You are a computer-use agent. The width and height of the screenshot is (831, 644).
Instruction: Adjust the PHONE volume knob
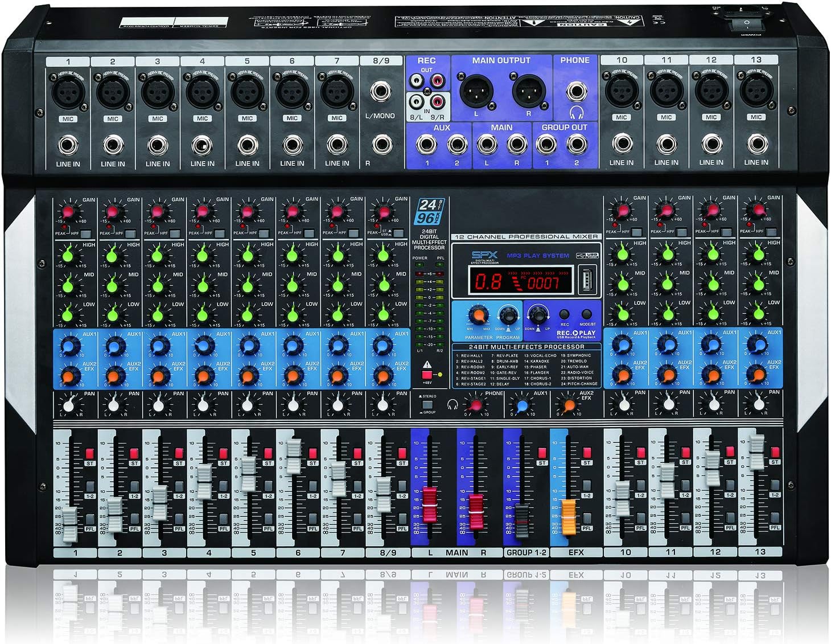coord(476,405)
